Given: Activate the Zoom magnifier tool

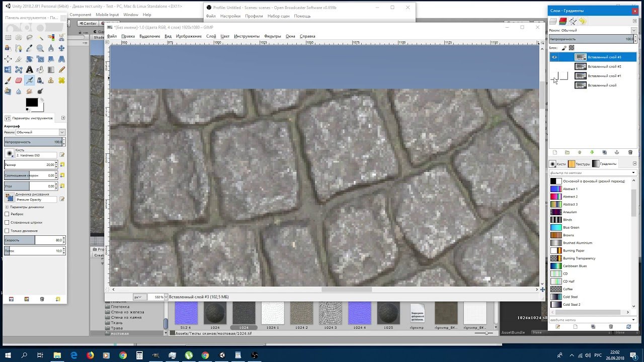Looking at the screenshot, I should tap(40, 48).
